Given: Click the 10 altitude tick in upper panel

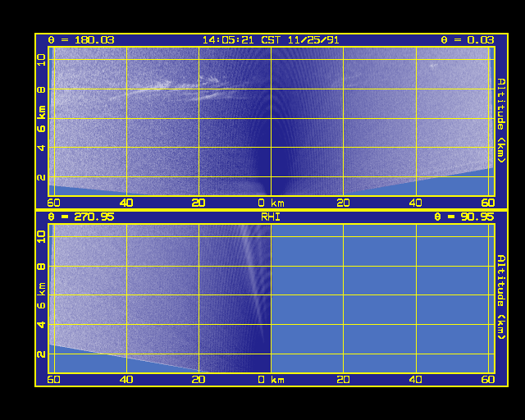Looking at the screenshot, I should tap(41, 60).
